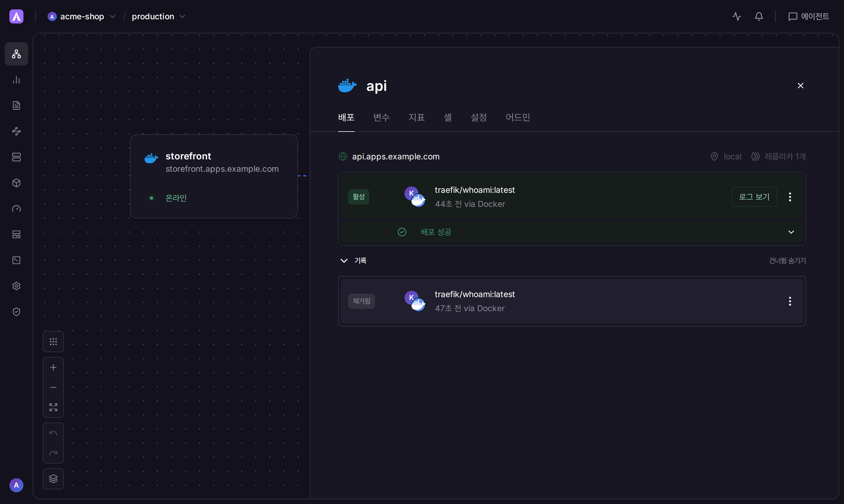Open the gear settings sidebar icon

16,286
